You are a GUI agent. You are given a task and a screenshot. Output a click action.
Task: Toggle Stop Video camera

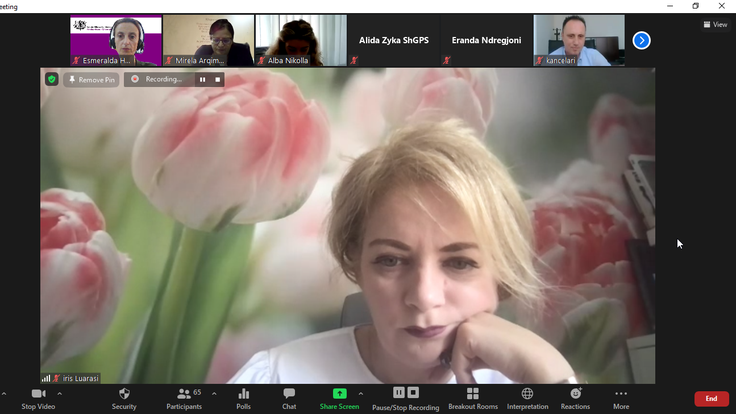38,398
